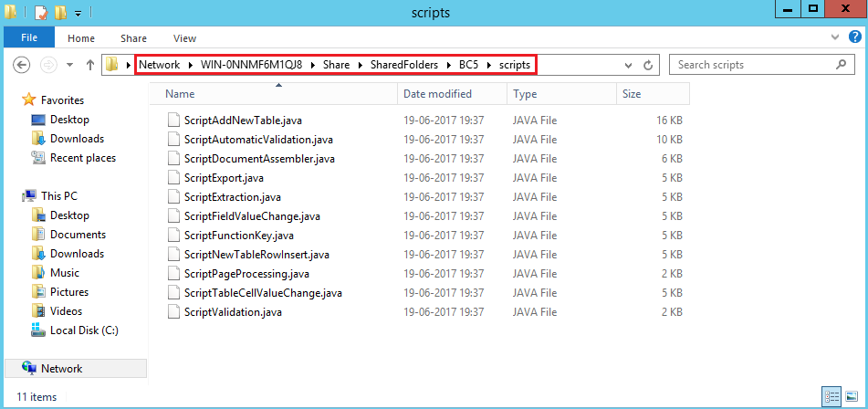Select ScriptValidation.java file icon
This screenshot has height=409, width=868.
point(174,312)
